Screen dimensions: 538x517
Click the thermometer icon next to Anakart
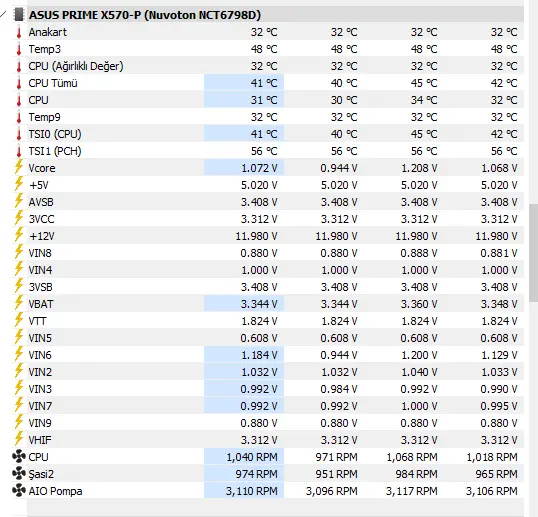click(x=19, y=32)
